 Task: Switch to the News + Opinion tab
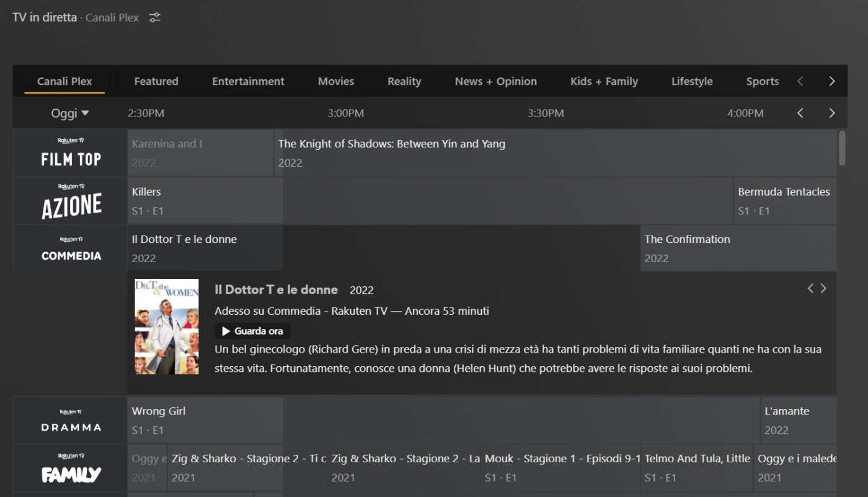pyautogui.click(x=496, y=81)
